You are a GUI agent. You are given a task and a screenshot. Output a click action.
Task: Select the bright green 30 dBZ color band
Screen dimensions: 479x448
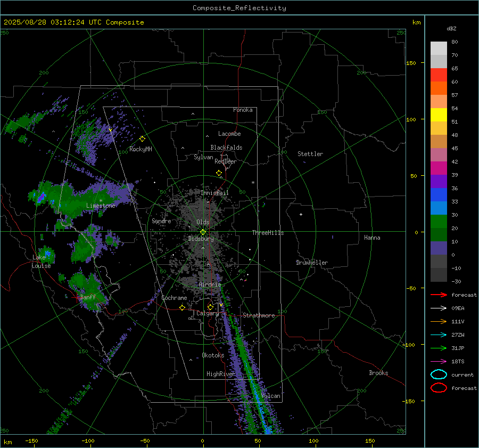(439, 221)
